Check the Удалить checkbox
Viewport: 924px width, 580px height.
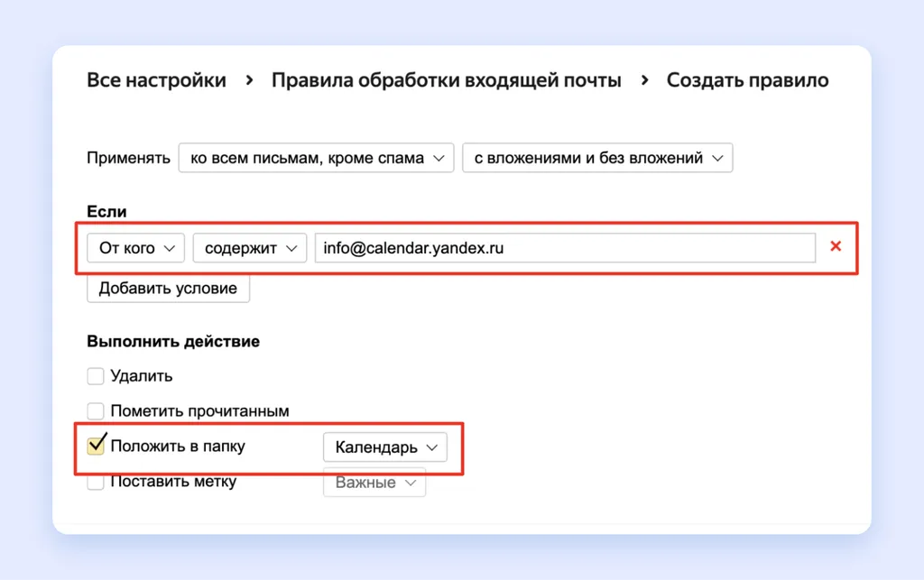point(96,375)
